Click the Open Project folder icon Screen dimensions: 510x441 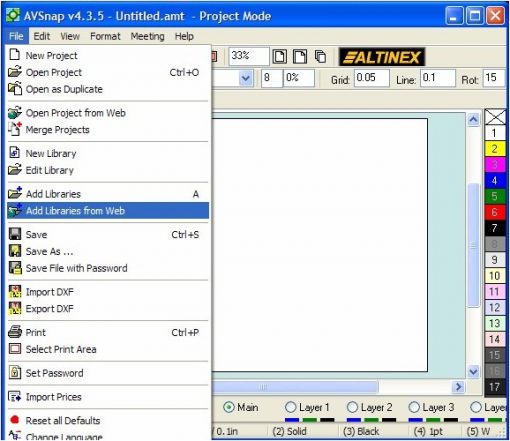(x=15, y=72)
